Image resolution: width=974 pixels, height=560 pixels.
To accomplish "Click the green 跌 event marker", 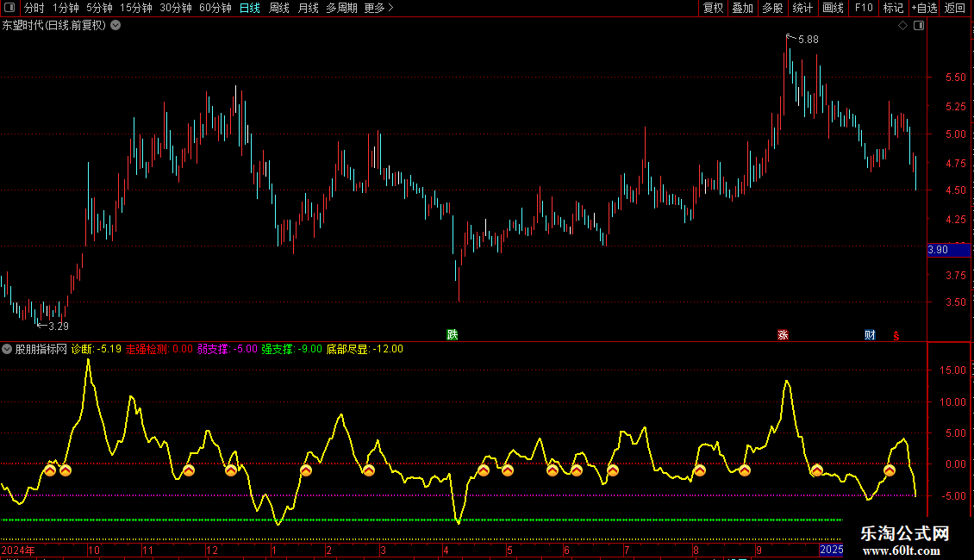I will coord(452,334).
